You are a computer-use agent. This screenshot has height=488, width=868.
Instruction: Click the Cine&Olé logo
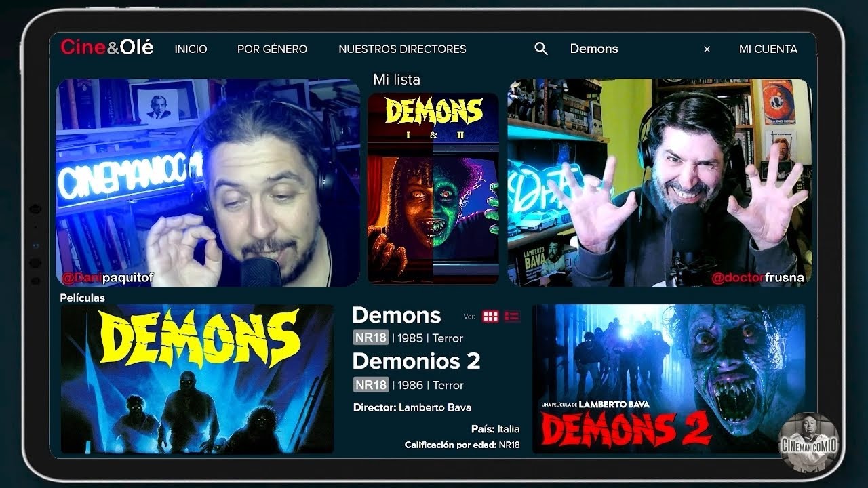click(x=106, y=47)
